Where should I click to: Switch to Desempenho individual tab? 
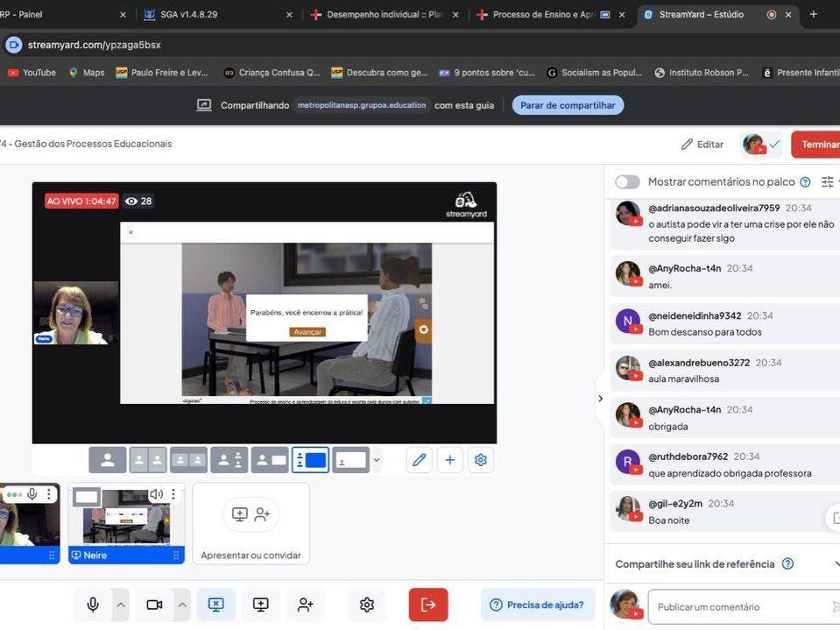click(385, 15)
